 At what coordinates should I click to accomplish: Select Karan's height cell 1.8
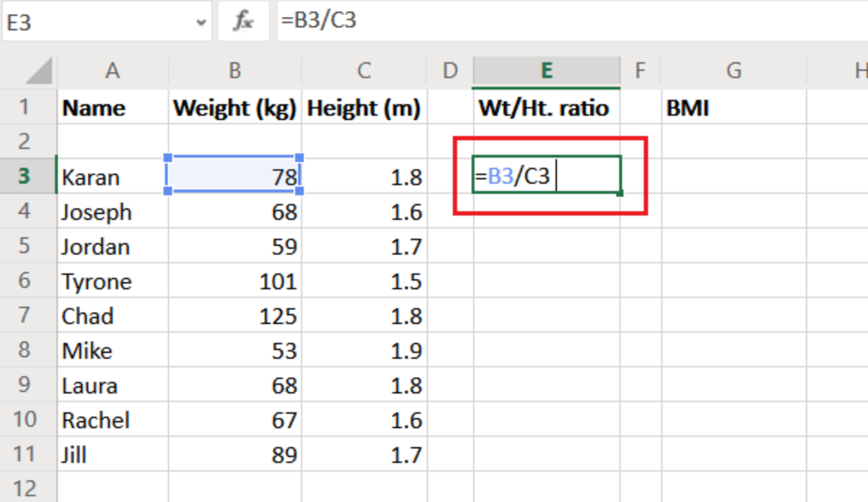364,176
